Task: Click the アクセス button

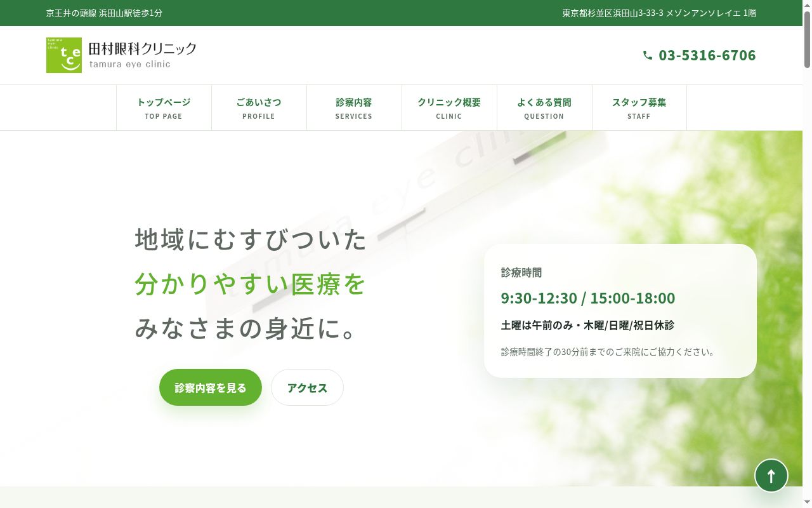Action: click(307, 387)
